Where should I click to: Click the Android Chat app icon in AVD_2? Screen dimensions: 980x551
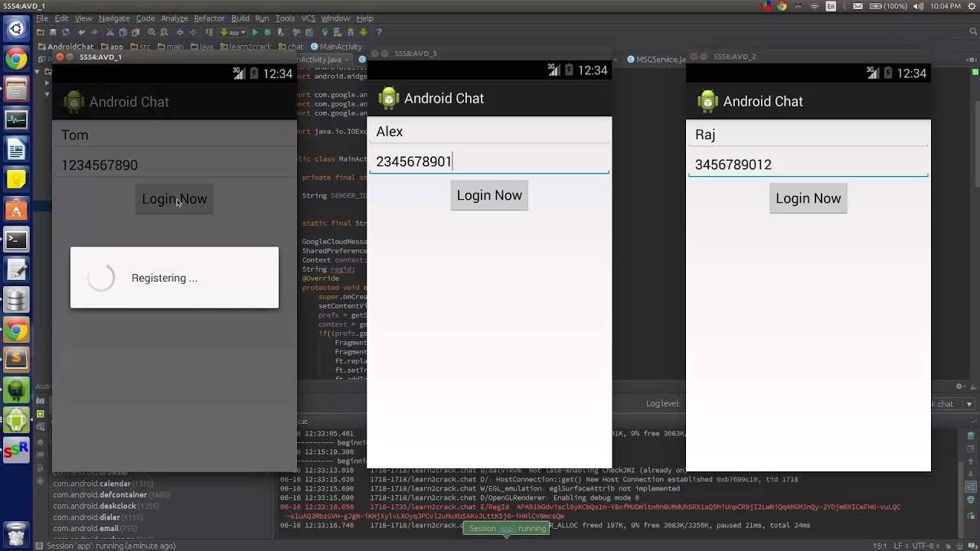click(x=708, y=101)
